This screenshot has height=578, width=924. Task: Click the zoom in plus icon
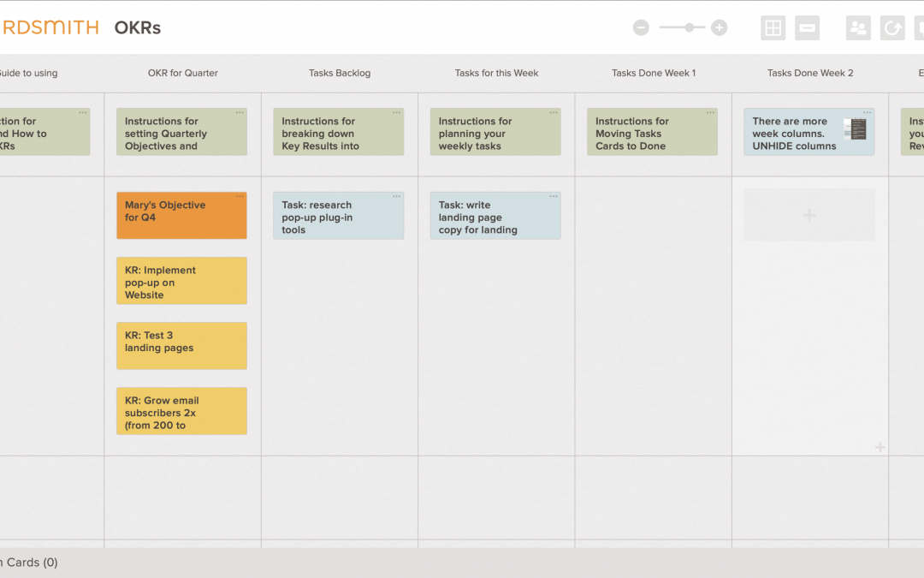[719, 27]
